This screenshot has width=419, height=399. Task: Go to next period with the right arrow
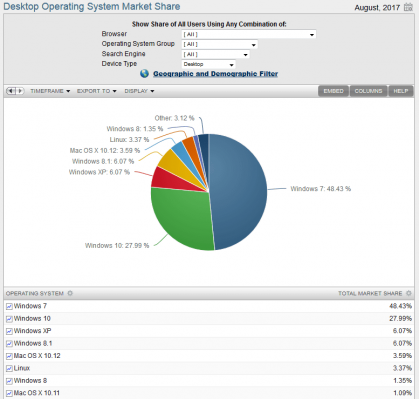point(20,91)
